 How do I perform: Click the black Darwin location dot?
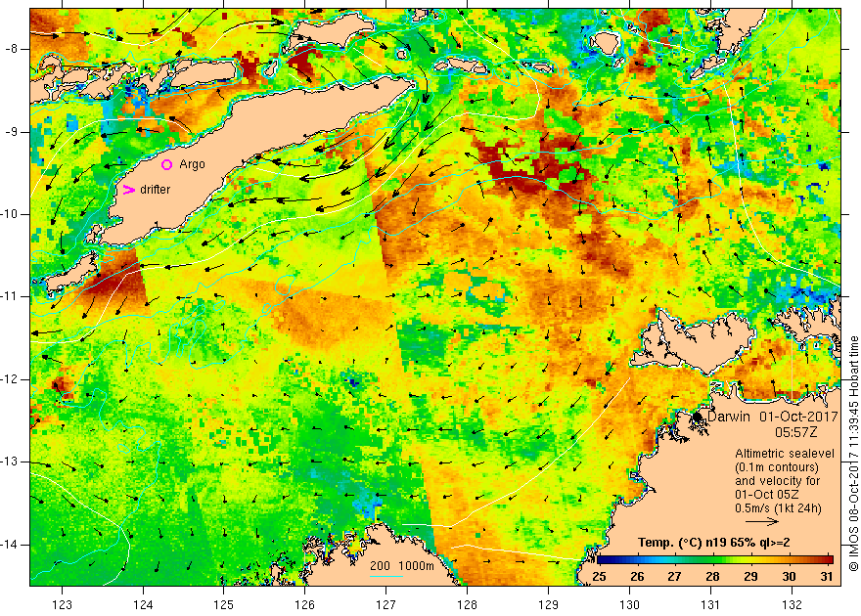[698, 417]
